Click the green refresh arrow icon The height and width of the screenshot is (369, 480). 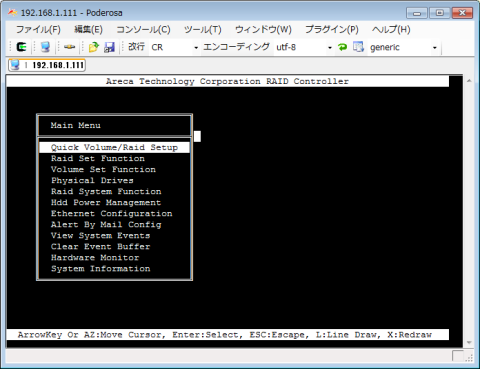click(342, 47)
